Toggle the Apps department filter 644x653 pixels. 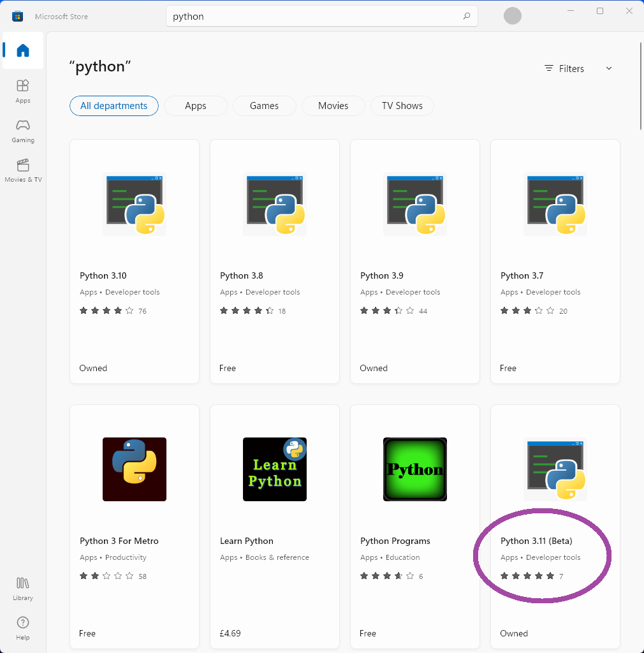pos(195,106)
